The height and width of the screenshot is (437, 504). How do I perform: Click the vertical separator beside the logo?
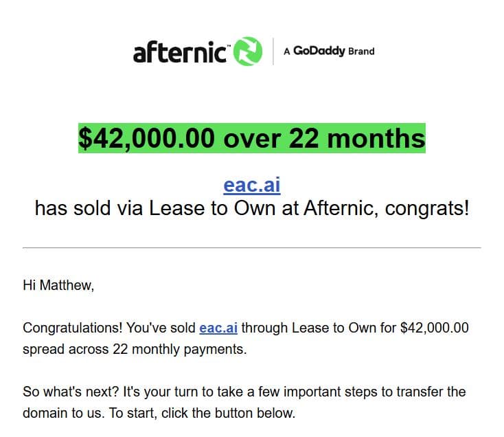click(x=273, y=52)
